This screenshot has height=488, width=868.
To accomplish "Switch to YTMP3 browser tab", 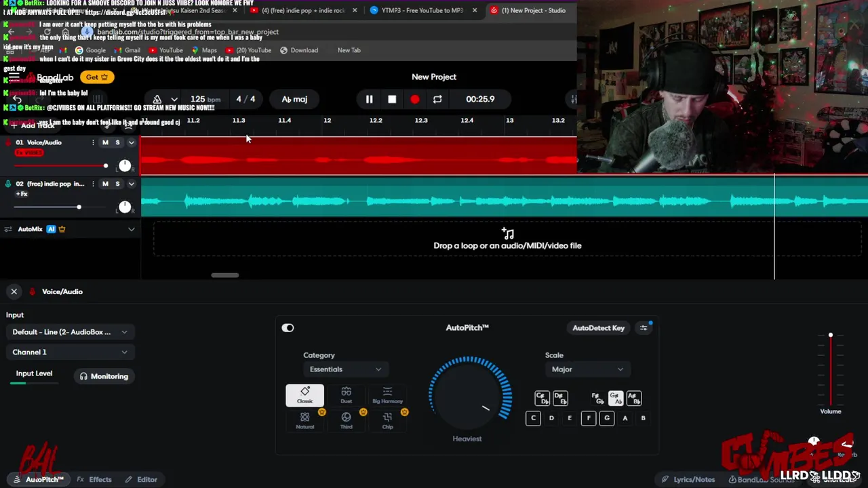I will tap(422, 10).
